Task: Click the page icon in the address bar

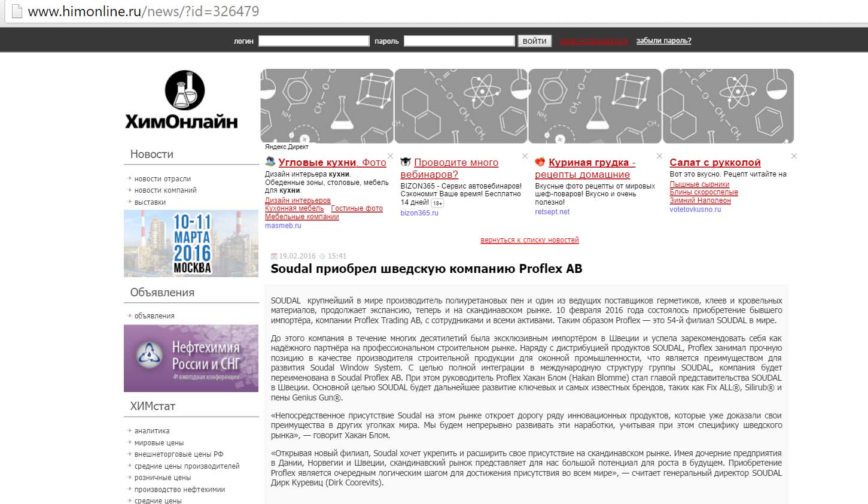Action: (17, 11)
